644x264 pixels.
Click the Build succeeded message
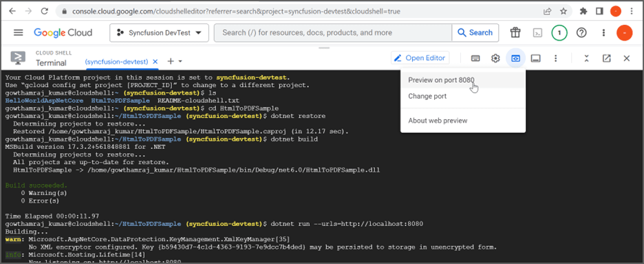coord(36,185)
